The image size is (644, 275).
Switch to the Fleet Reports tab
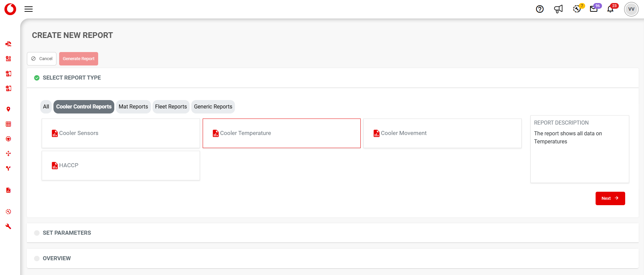(171, 107)
